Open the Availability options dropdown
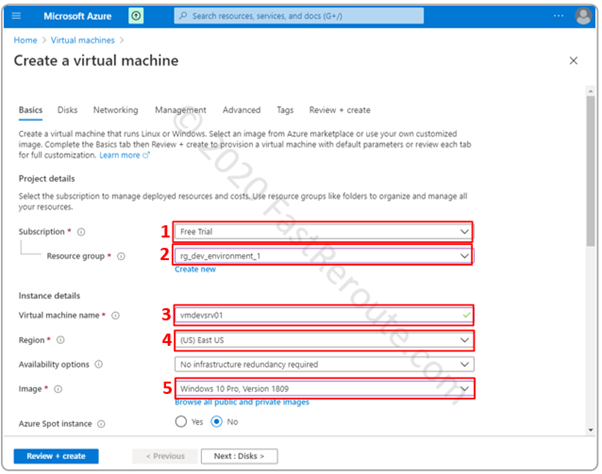Viewport: 602px width, 474px height. 324,364
